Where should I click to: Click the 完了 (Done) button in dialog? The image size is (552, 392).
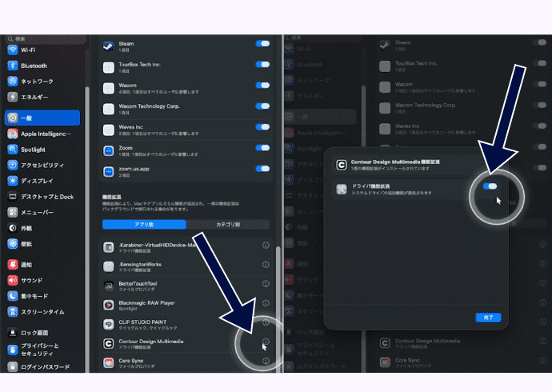(x=488, y=318)
